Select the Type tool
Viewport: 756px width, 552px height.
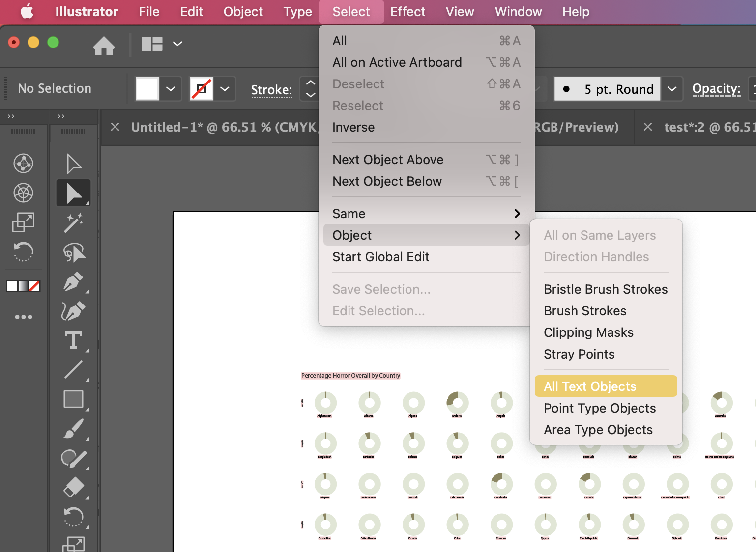point(73,340)
